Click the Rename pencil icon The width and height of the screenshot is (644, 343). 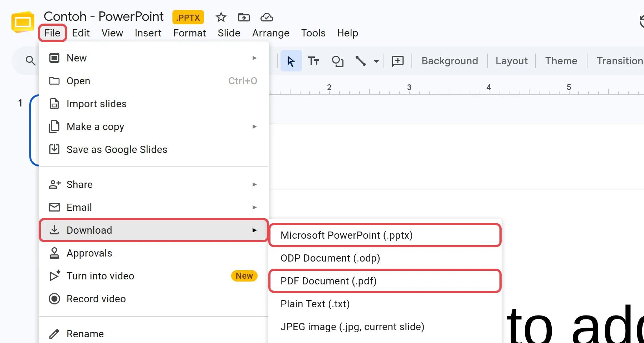[54, 334]
